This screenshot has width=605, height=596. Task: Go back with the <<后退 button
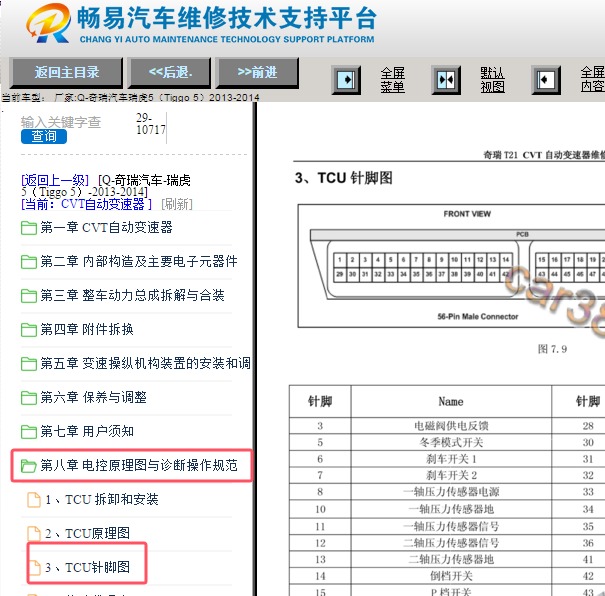pyautogui.click(x=170, y=73)
